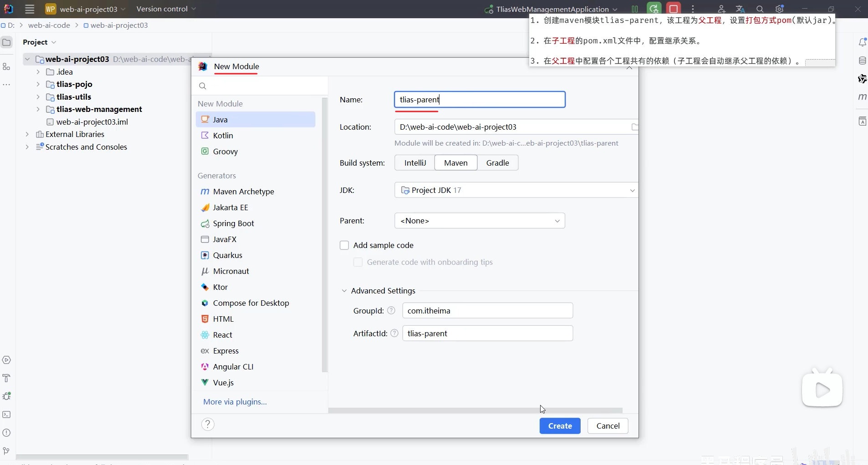The height and width of the screenshot is (465, 868).
Task: Expand the tlias-pojo module node
Action: pos(38,84)
